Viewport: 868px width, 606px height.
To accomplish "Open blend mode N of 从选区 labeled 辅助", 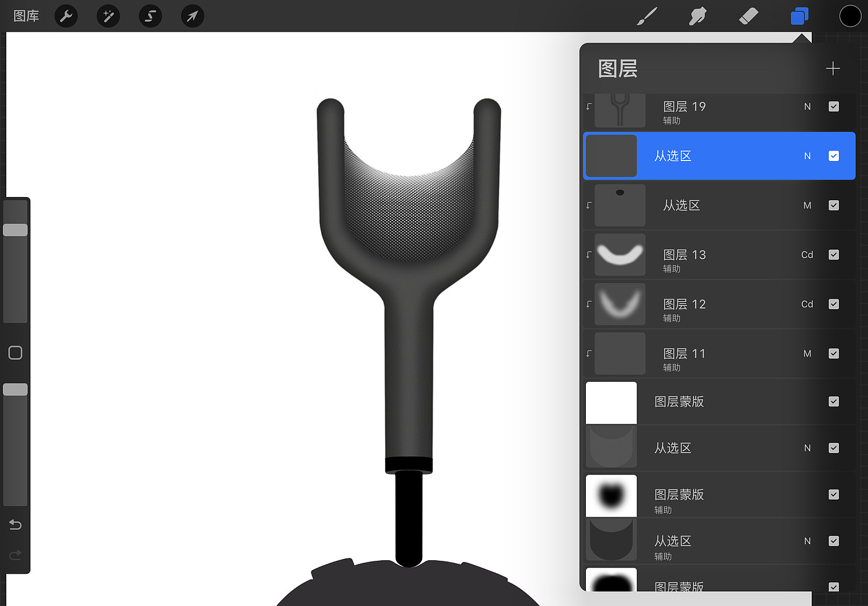I will point(807,541).
